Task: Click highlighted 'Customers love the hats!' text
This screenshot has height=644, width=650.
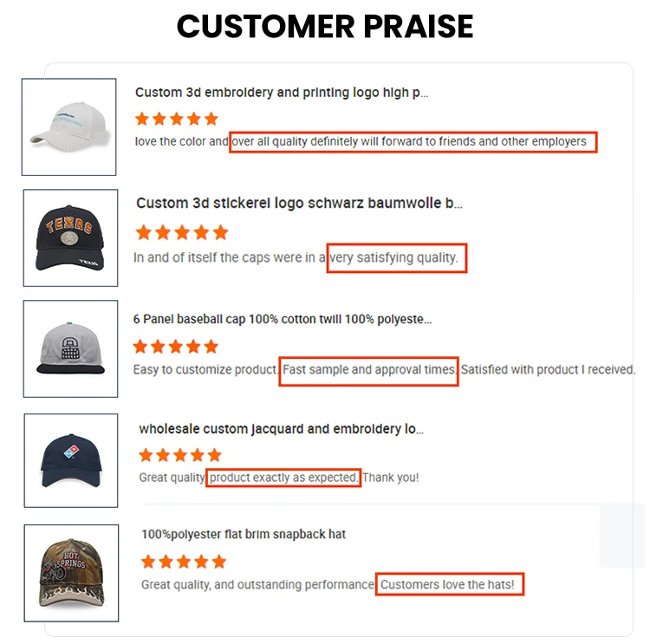Action: pos(450,585)
